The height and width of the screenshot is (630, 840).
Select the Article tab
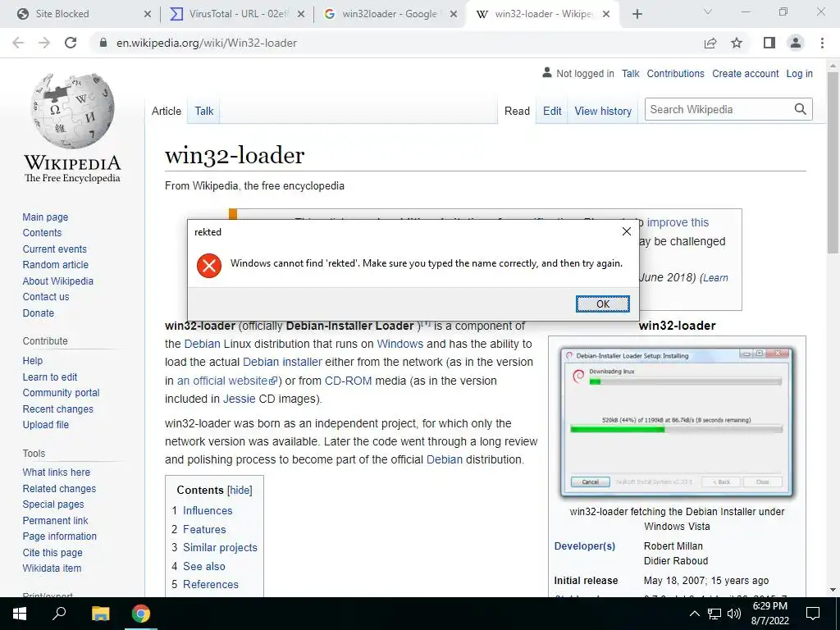(167, 111)
